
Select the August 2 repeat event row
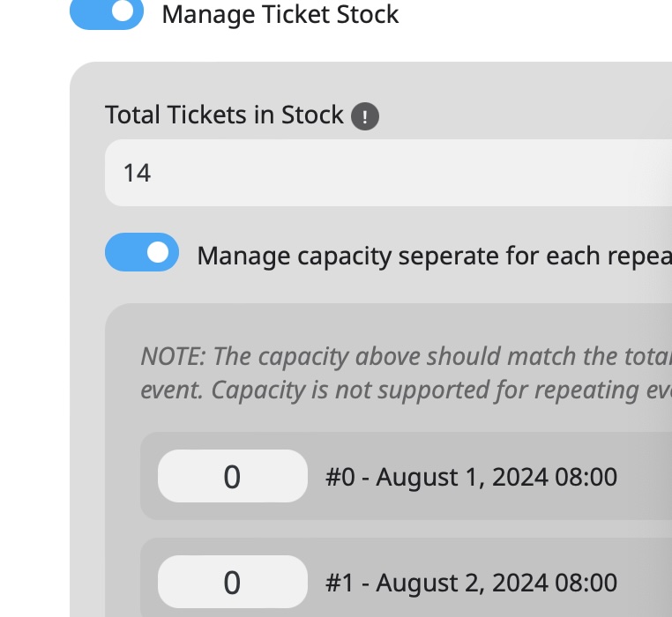(406, 577)
